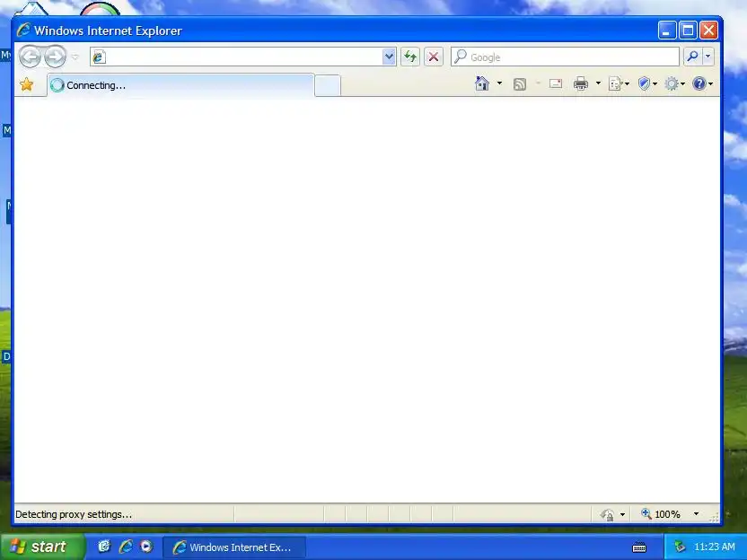Screen dimensions: 747x560
Task: Click the Detecting proxy settings status text
Action: [74, 514]
